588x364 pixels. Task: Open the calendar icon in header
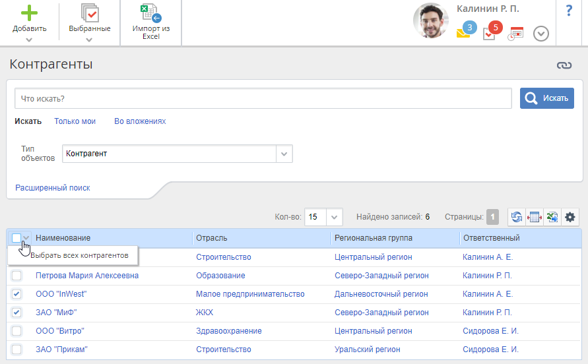pos(515,34)
